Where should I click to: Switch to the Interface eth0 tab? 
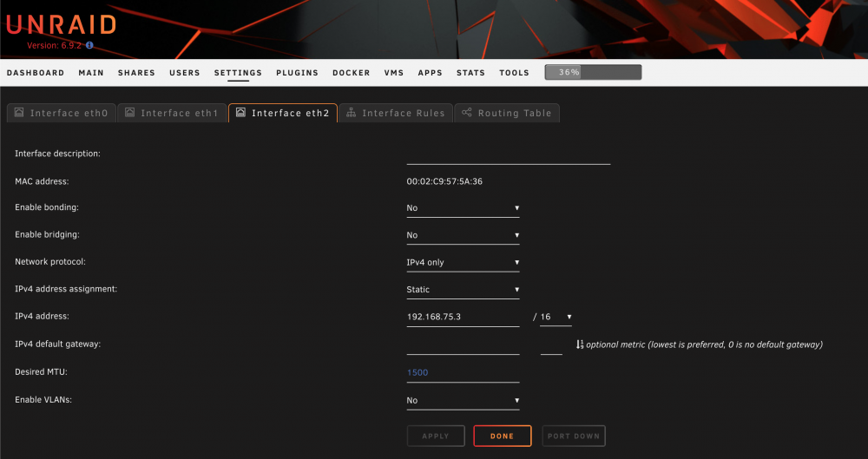(x=62, y=113)
